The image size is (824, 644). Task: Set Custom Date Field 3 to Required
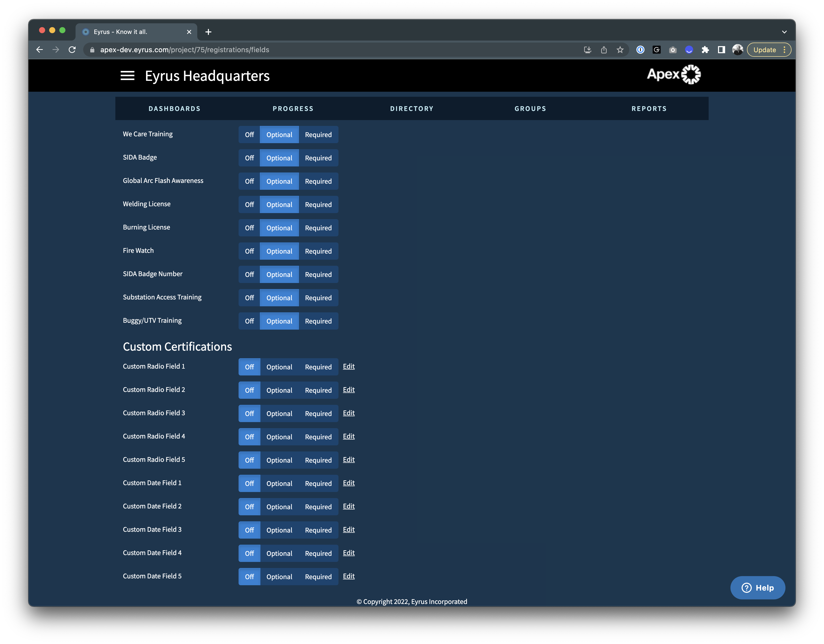pos(318,530)
